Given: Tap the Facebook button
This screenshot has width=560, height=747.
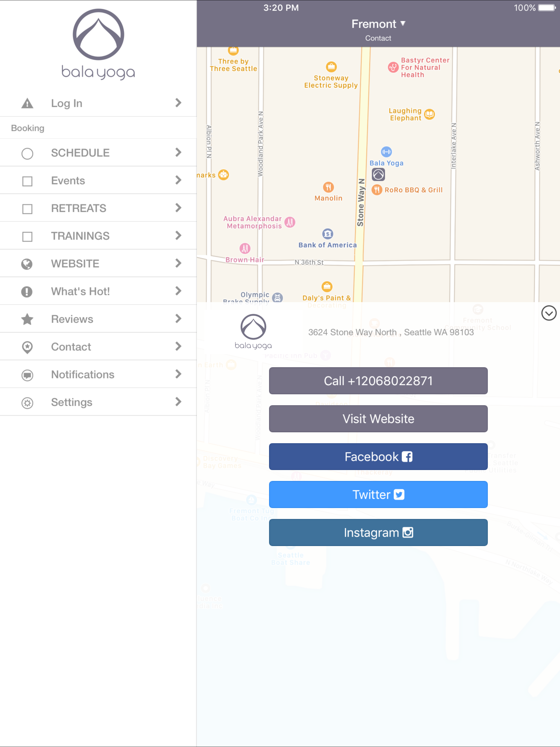Looking at the screenshot, I should tap(378, 457).
